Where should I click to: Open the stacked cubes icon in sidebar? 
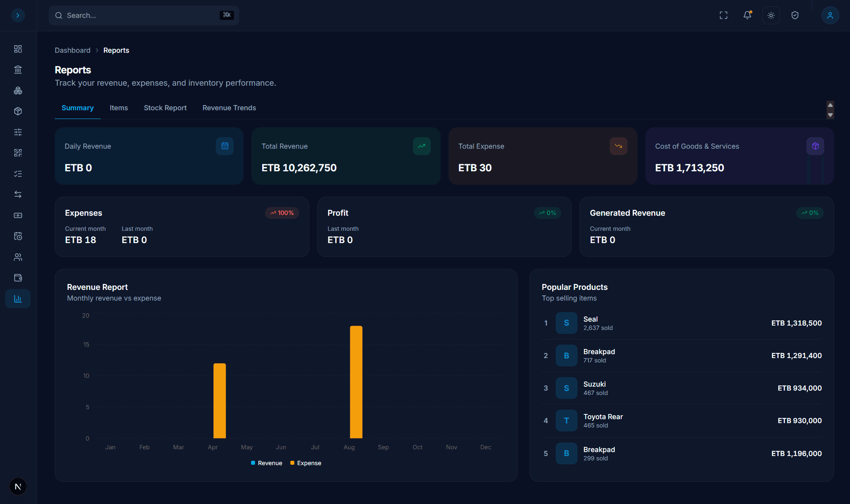click(x=18, y=90)
